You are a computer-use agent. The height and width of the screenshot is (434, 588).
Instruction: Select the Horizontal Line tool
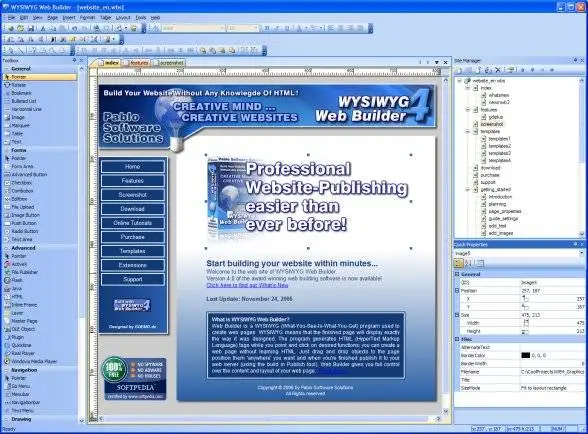point(26,110)
